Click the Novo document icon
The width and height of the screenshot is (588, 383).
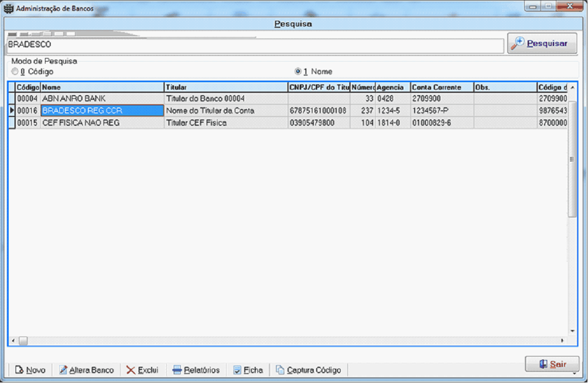click(x=19, y=370)
